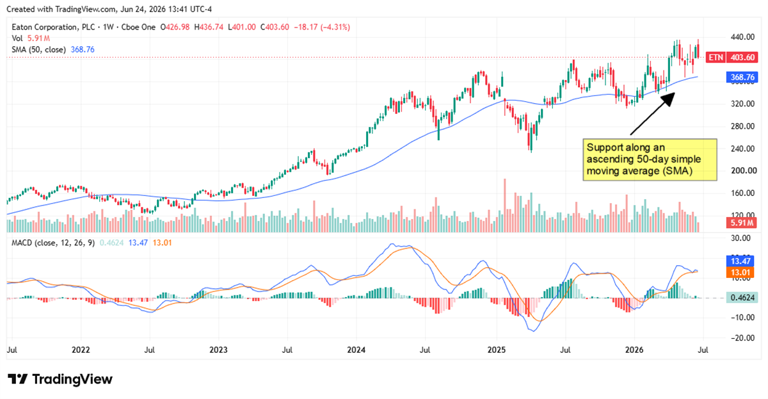This screenshot has width=768, height=399.
Task: Click the 200.00 price-axis label
Action: (x=743, y=171)
